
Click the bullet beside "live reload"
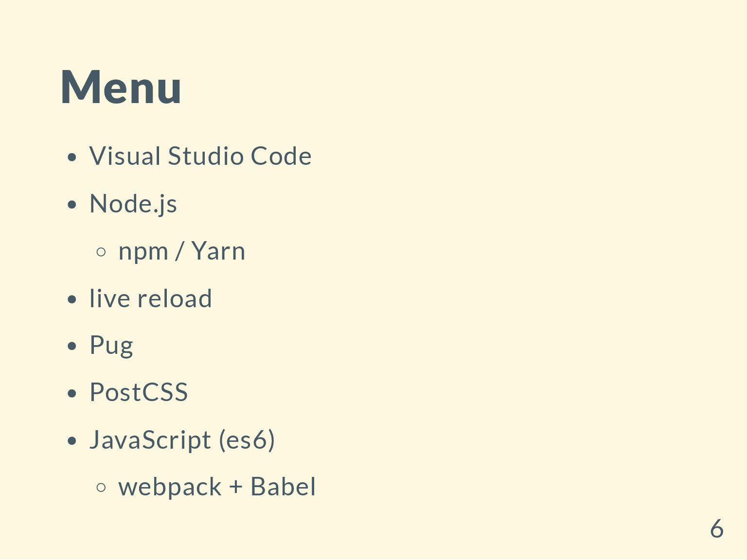(72, 299)
